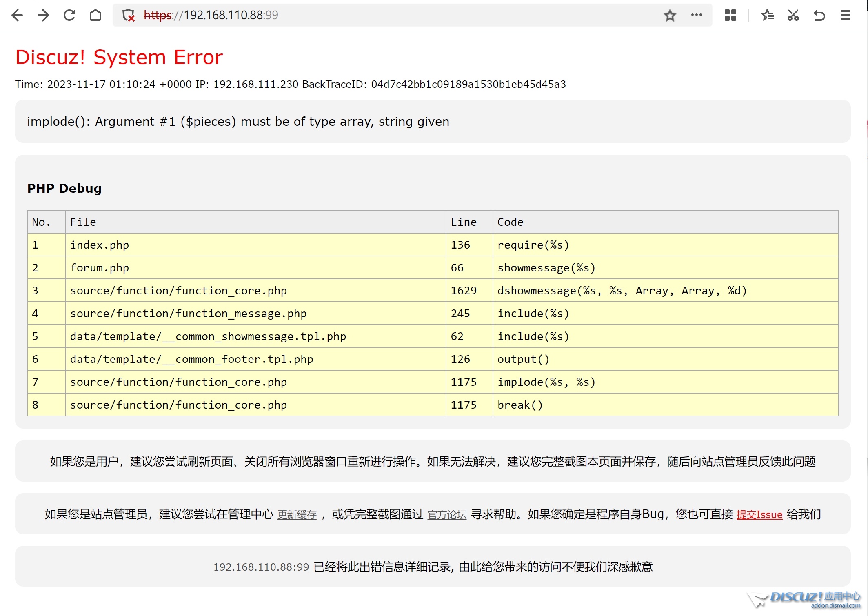Click the PHP Debug heading

coord(64,189)
